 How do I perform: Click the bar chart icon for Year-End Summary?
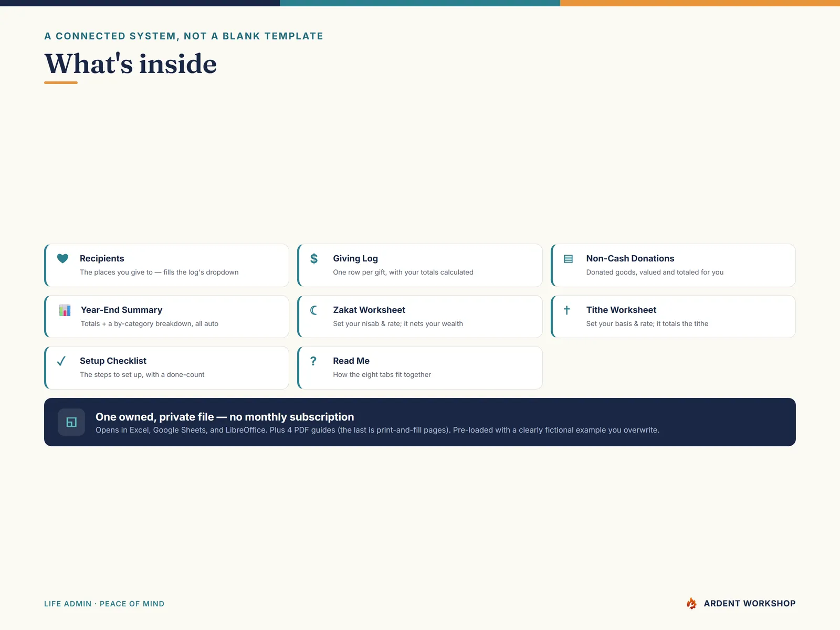pyautogui.click(x=65, y=310)
